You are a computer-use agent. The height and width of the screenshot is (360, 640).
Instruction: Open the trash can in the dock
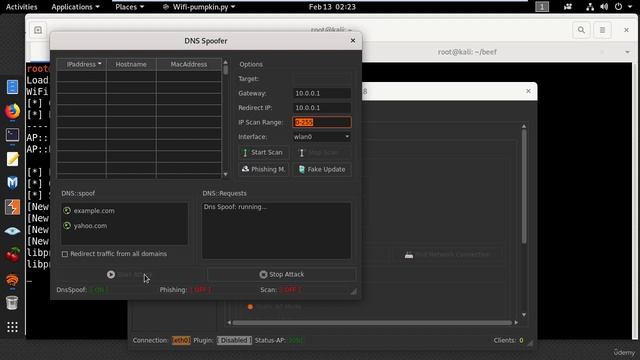tap(12, 303)
